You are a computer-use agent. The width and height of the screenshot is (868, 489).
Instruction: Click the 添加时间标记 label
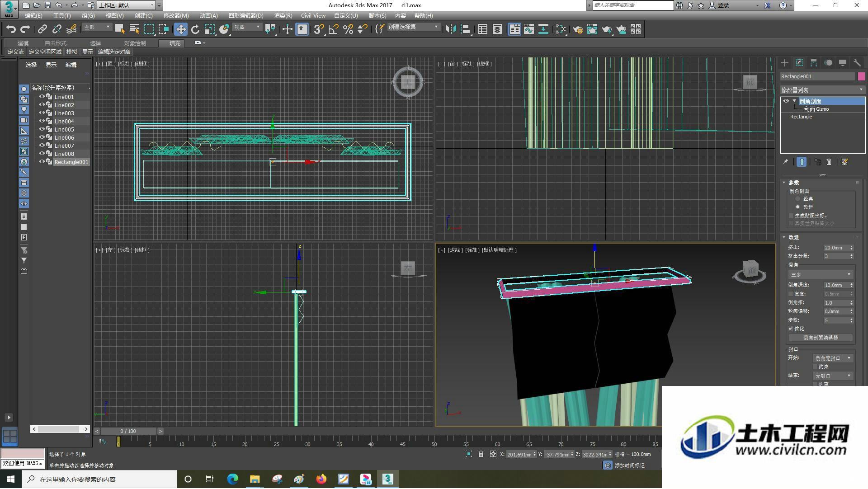click(629, 466)
